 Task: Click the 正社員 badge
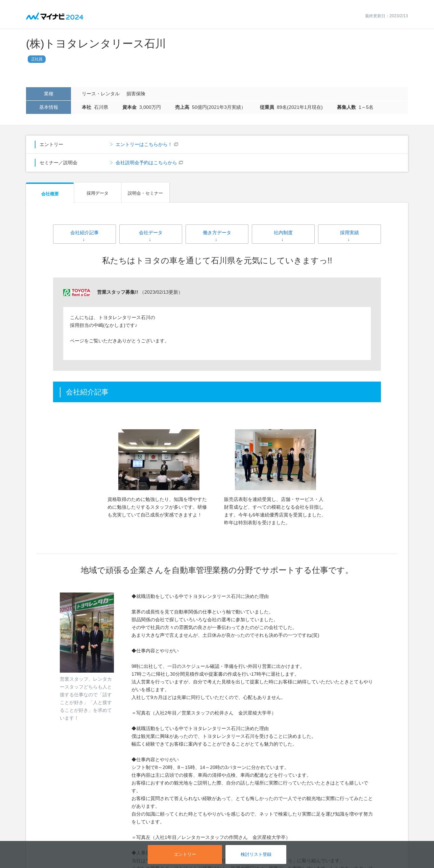tap(37, 59)
